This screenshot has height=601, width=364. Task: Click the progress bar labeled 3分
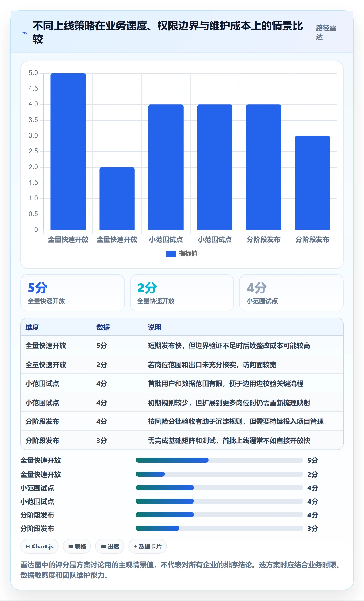point(219,528)
